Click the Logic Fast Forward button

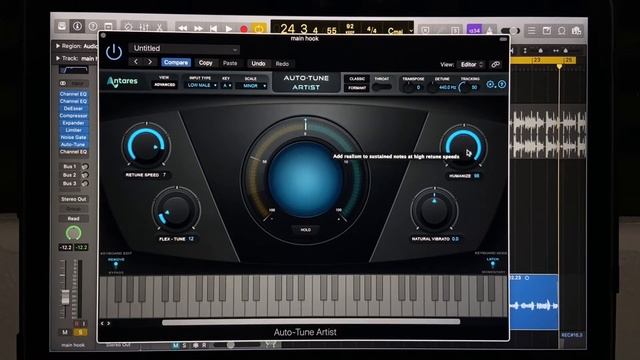click(x=198, y=29)
